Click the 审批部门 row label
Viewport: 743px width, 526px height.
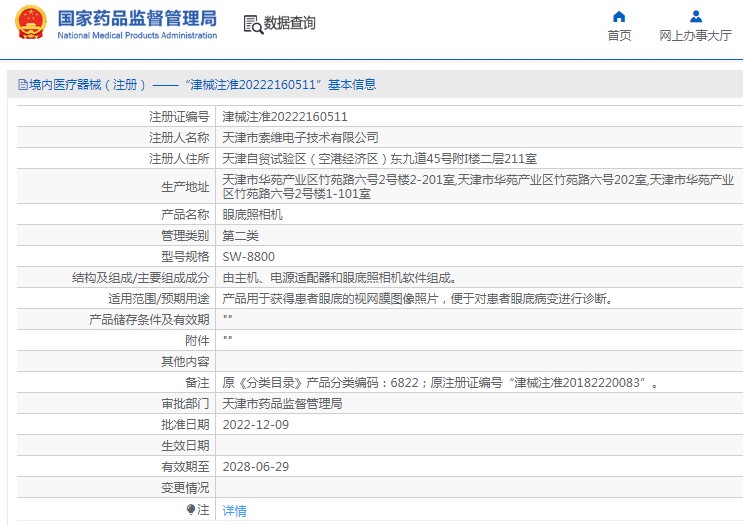(185, 404)
